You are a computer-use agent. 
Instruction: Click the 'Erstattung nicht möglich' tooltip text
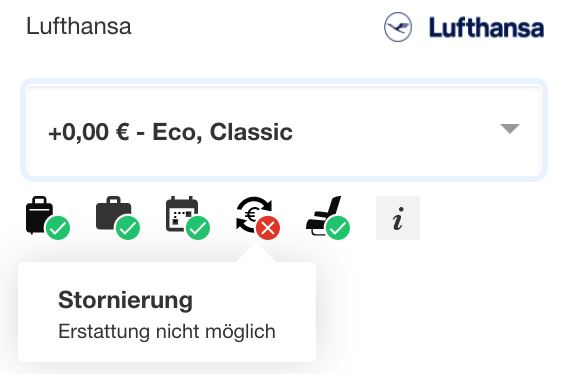click(x=167, y=332)
